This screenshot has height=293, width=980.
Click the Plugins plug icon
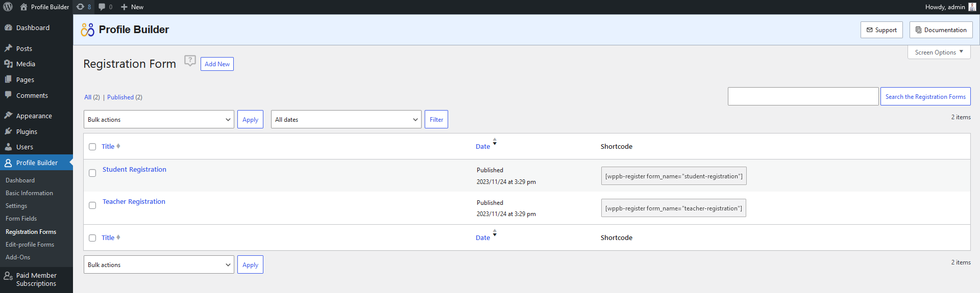coord(8,131)
